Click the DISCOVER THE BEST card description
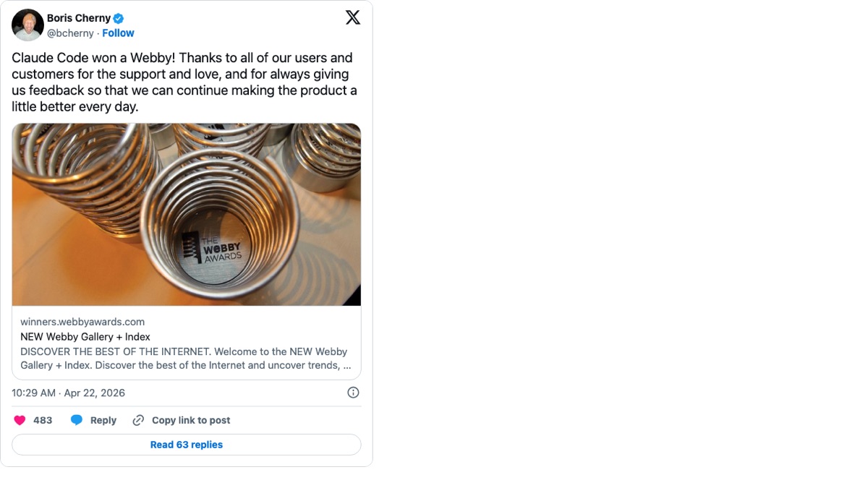Screen dimensions: 868x488 pos(185,359)
